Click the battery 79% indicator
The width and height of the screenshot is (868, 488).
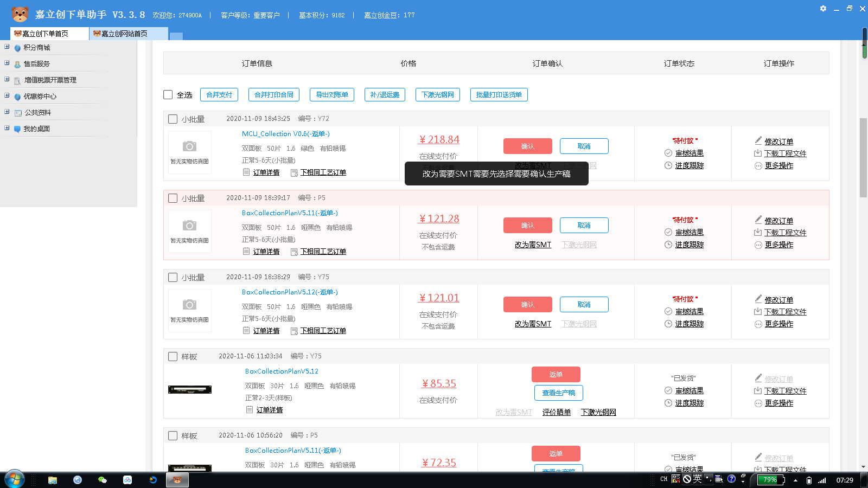click(x=771, y=480)
